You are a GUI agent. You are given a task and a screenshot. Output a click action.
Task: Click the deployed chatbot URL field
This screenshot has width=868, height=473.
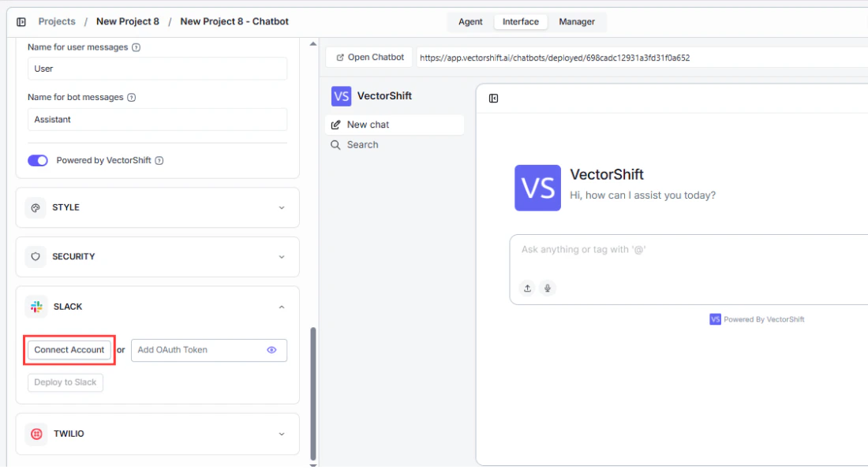pos(642,58)
